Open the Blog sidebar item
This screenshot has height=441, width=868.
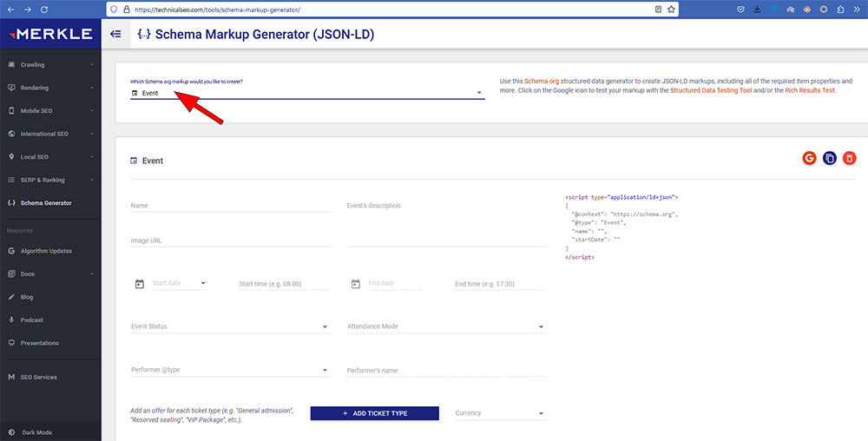50,297
